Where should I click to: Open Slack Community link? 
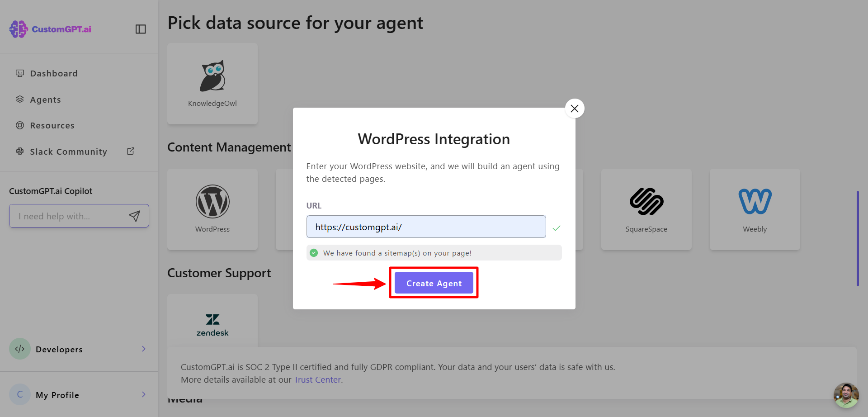pyautogui.click(x=68, y=152)
